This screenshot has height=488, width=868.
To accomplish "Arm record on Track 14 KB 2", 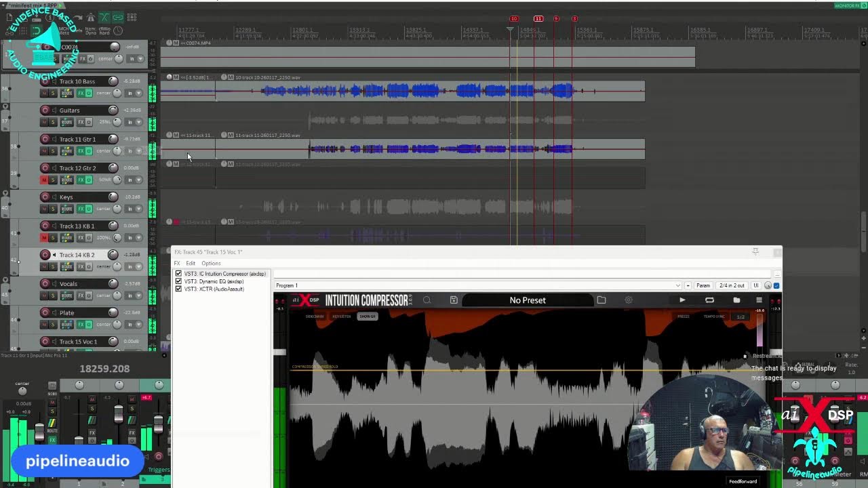I will click(45, 255).
